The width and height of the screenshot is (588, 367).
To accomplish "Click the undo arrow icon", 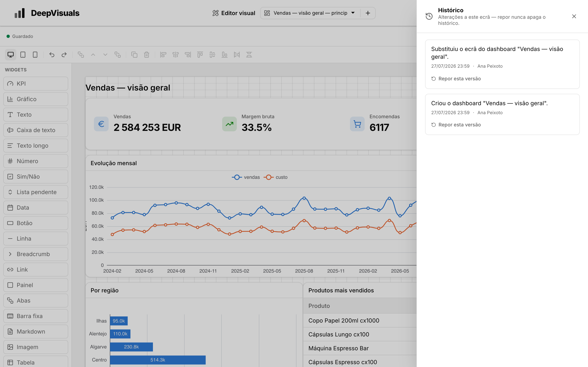I will point(52,55).
